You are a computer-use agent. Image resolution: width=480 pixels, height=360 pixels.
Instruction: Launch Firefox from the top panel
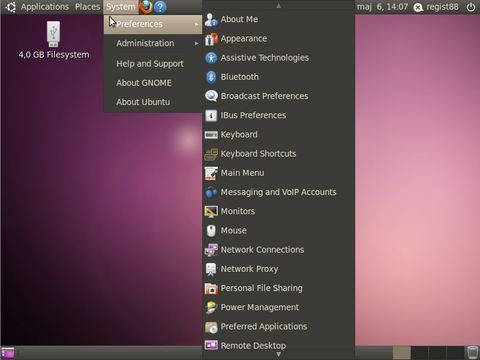(x=146, y=7)
